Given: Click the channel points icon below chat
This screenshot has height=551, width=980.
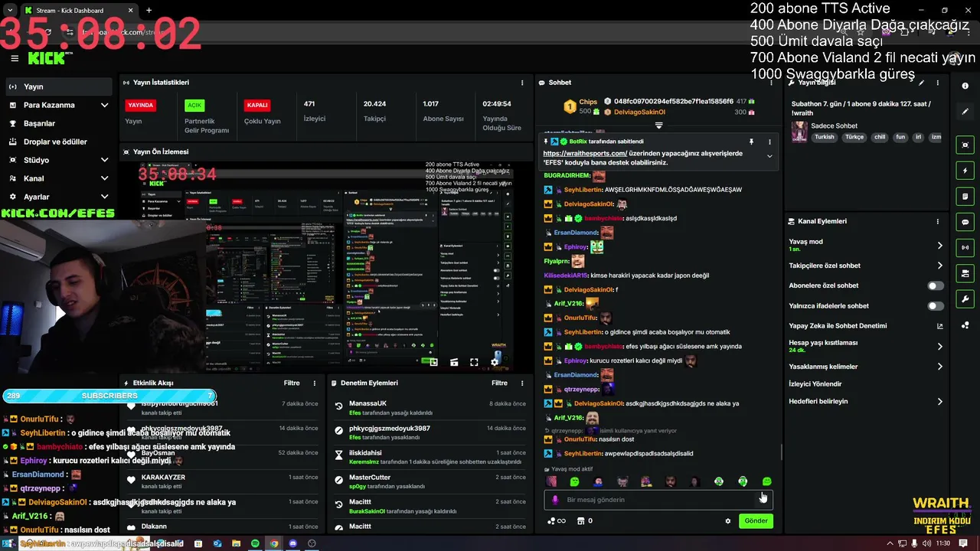Looking at the screenshot, I should coord(557,521).
